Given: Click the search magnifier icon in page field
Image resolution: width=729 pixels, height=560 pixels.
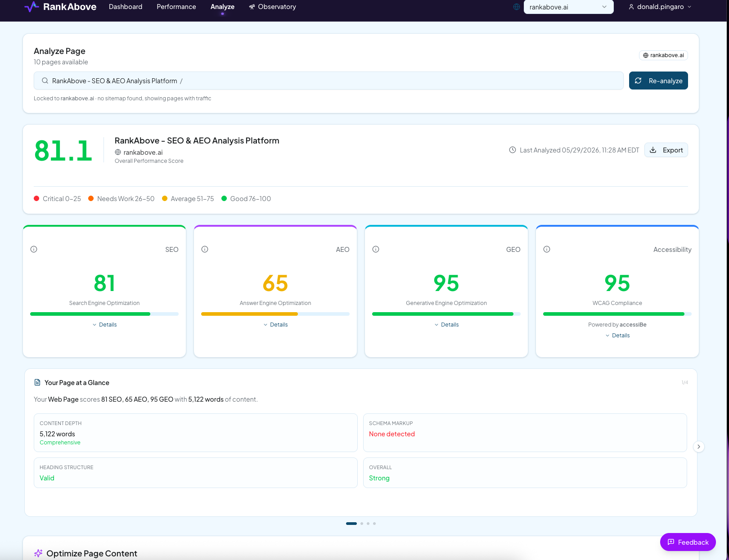Looking at the screenshot, I should 45,81.
